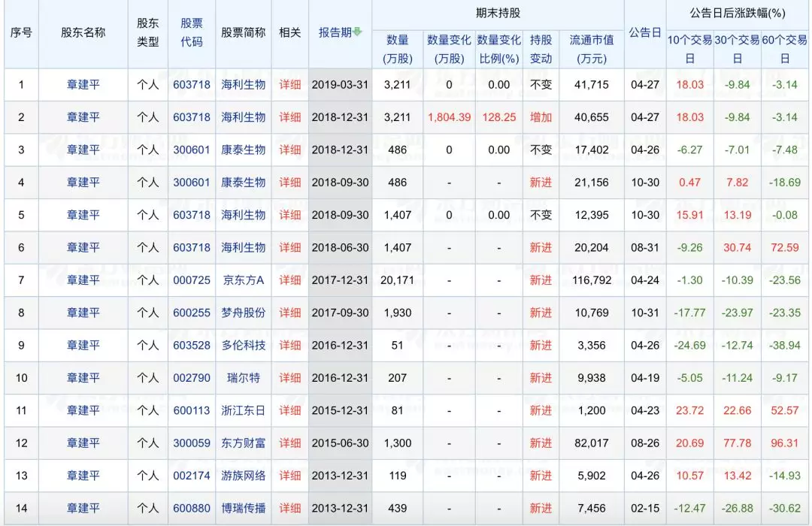Viewport: 812px width, 526px height.
Task: Open stock code 000725 link
Action: pyautogui.click(x=192, y=280)
